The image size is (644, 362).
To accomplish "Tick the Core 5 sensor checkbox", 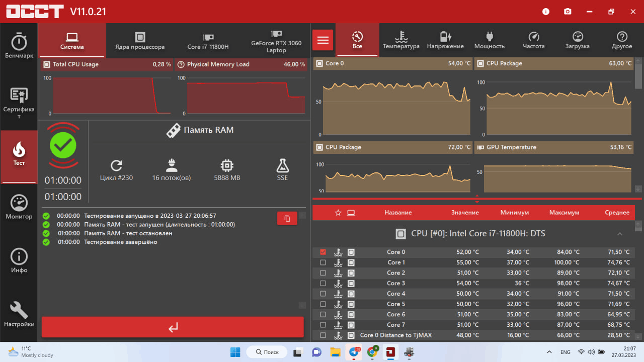I will click(323, 304).
